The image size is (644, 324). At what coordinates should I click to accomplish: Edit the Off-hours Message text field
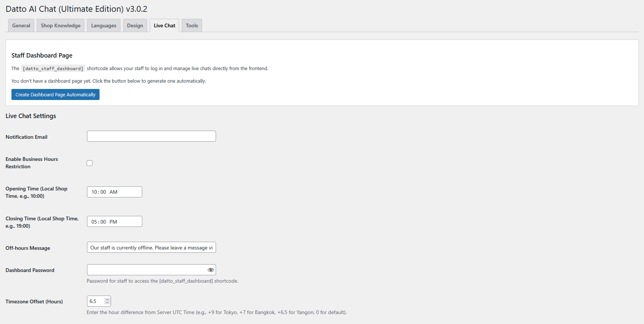point(151,248)
